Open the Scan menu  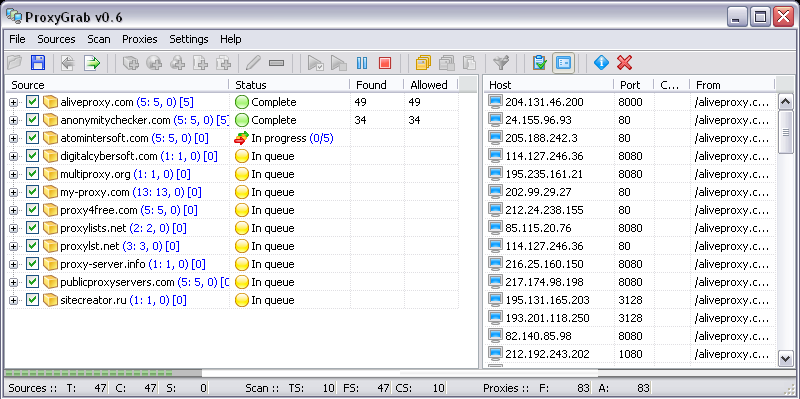pos(98,39)
